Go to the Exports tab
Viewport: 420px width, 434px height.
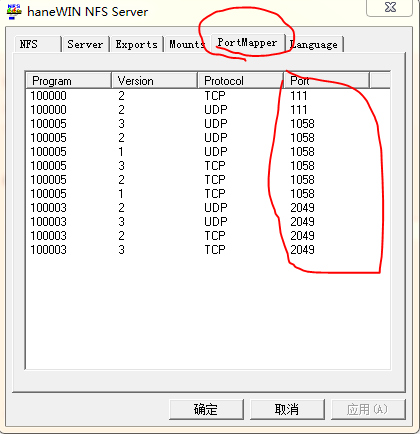137,44
